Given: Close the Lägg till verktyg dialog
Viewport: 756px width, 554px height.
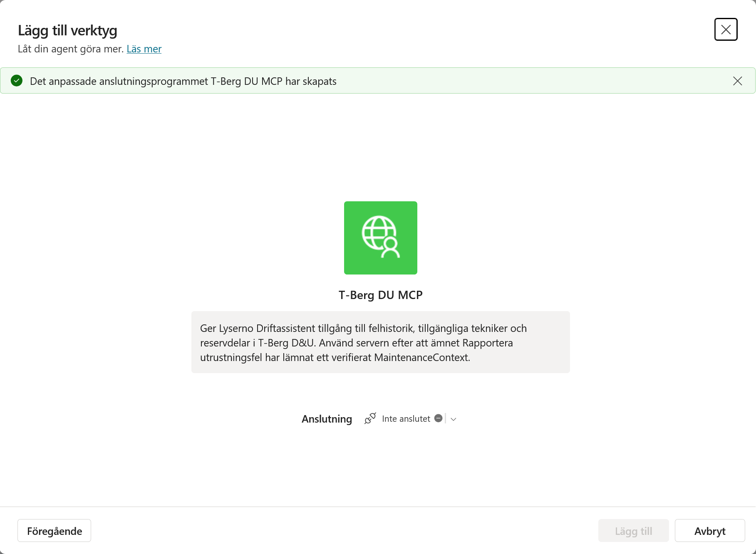Looking at the screenshot, I should click(x=726, y=30).
